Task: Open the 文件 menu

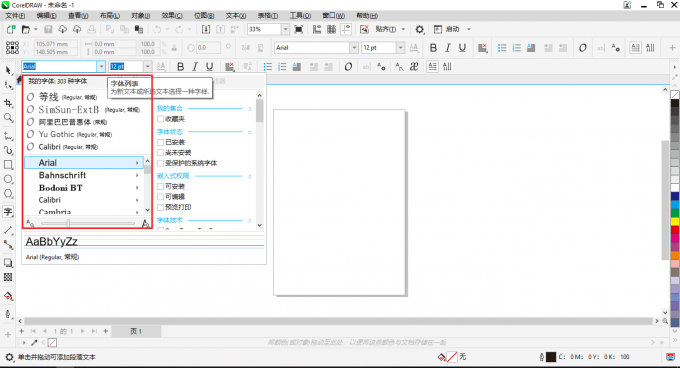Action: coord(15,16)
